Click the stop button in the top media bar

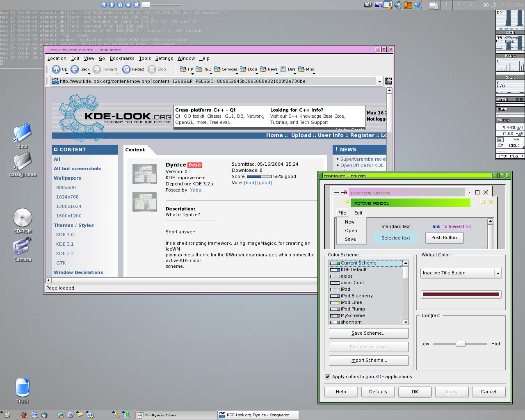(128, 5)
